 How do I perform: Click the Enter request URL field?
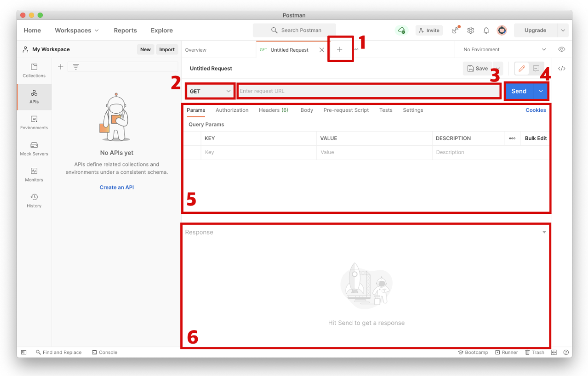pos(369,91)
